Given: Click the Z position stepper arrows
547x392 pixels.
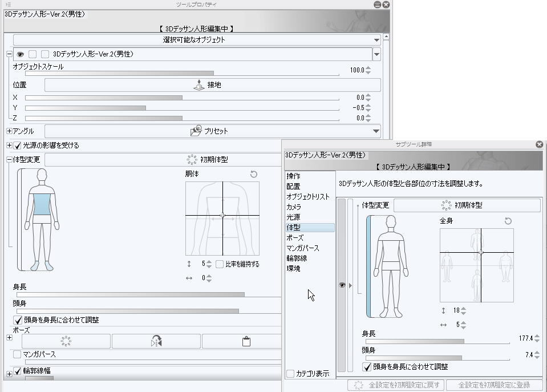Looking at the screenshot, I should pos(368,118).
